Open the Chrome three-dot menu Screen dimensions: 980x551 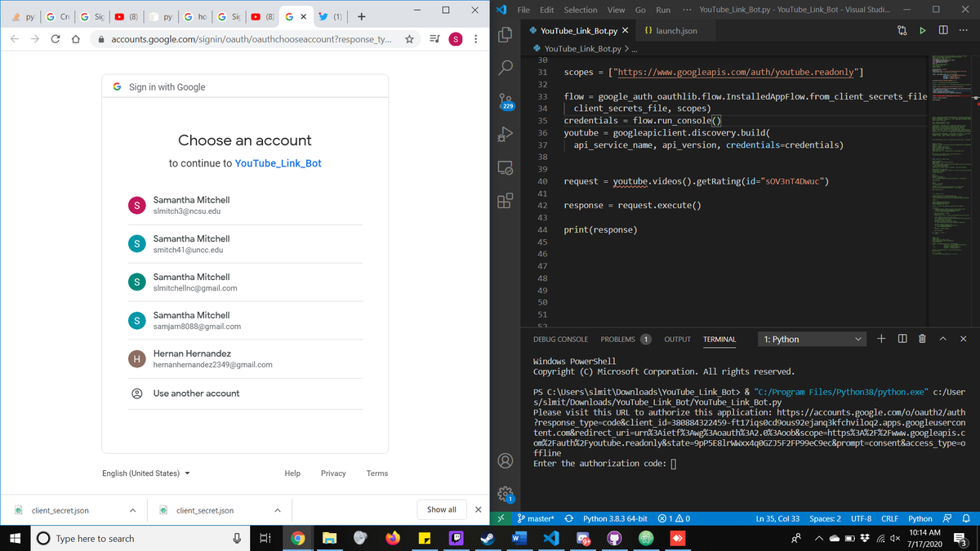click(x=475, y=39)
